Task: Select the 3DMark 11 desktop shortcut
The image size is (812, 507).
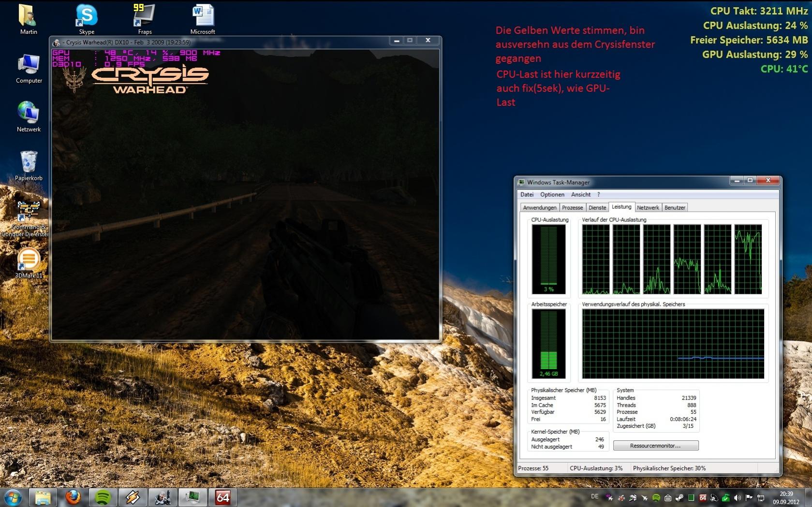Action: click(29, 263)
